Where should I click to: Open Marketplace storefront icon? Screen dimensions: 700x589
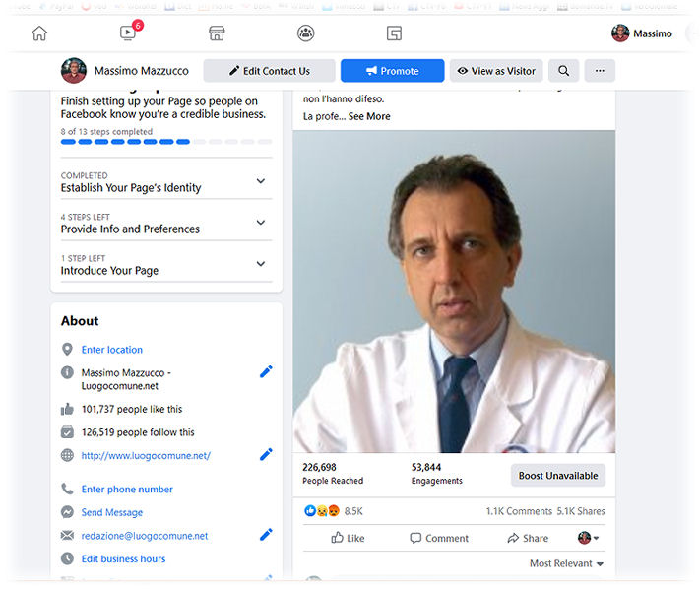(217, 33)
